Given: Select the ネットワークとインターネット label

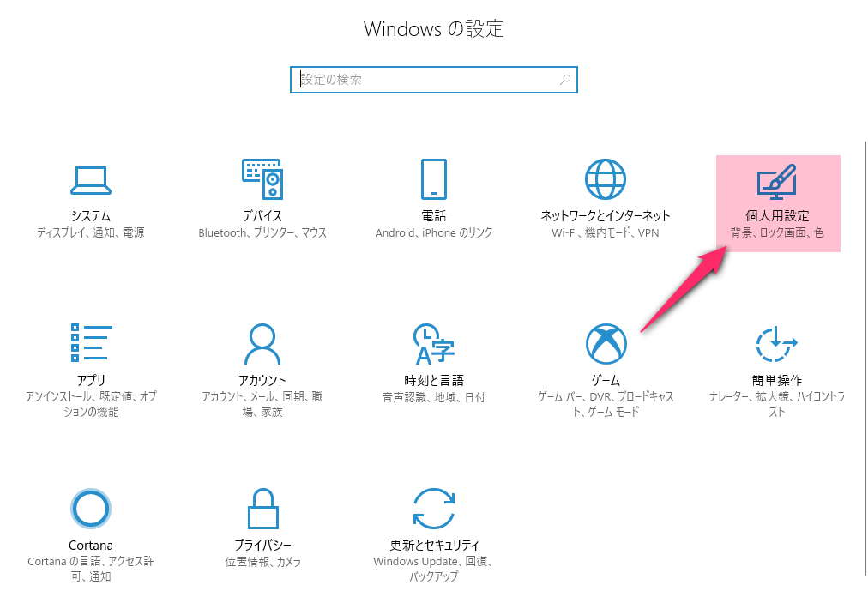Looking at the screenshot, I should click(x=606, y=215).
